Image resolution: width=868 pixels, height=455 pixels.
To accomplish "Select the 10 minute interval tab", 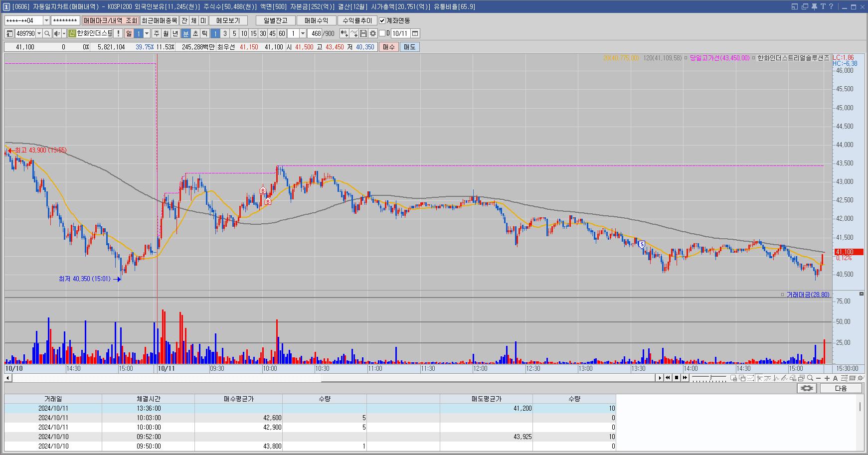I will (x=244, y=33).
